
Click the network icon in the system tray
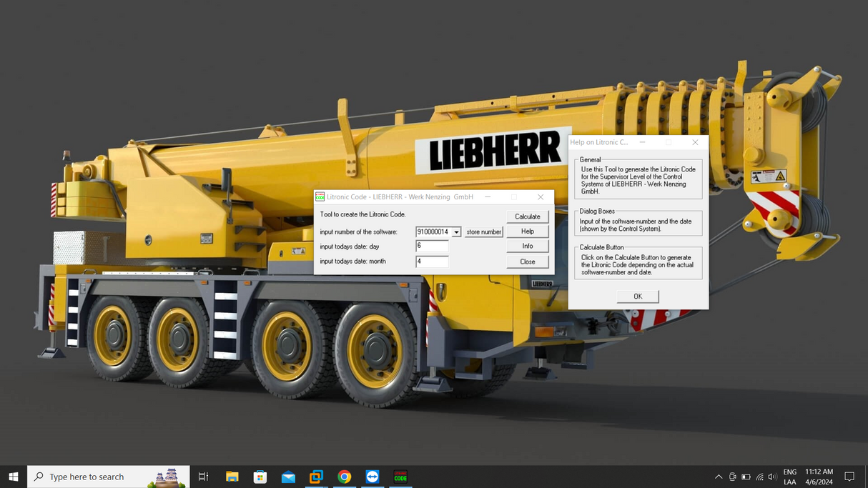pos(759,477)
